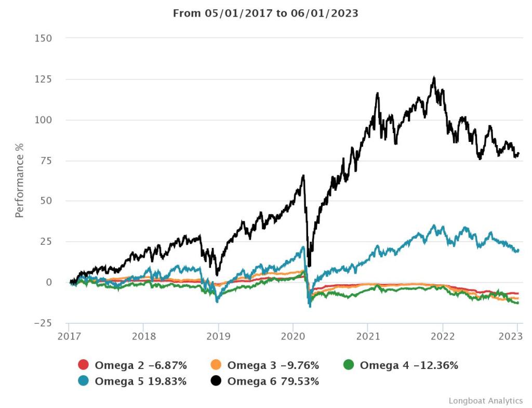
Task: Hide series via Omega 5 19.83% label
Action: coord(140,381)
